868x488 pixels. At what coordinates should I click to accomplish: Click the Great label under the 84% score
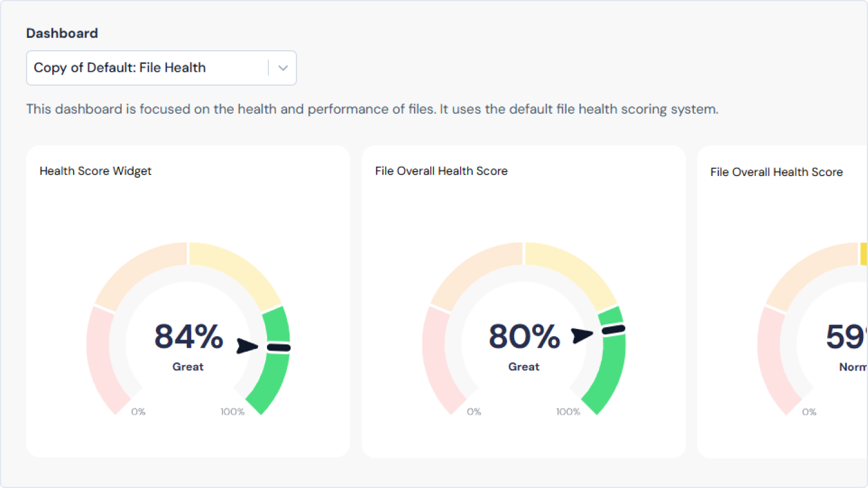point(188,367)
